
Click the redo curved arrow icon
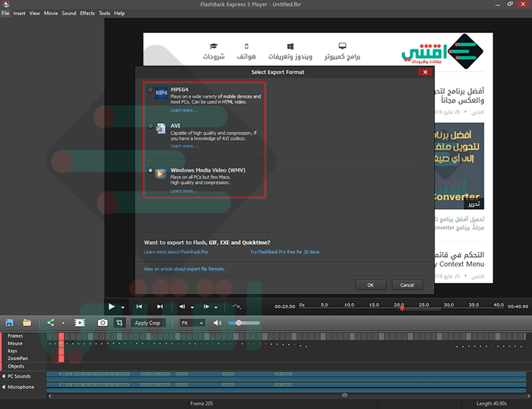pyautogui.click(x=236, y=306)
